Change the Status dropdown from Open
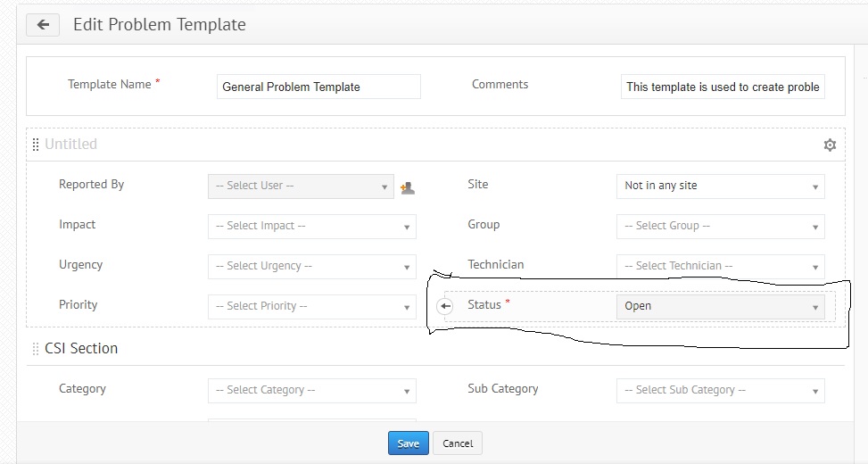This screenshot has height=464, width=868. coord(720,306)
